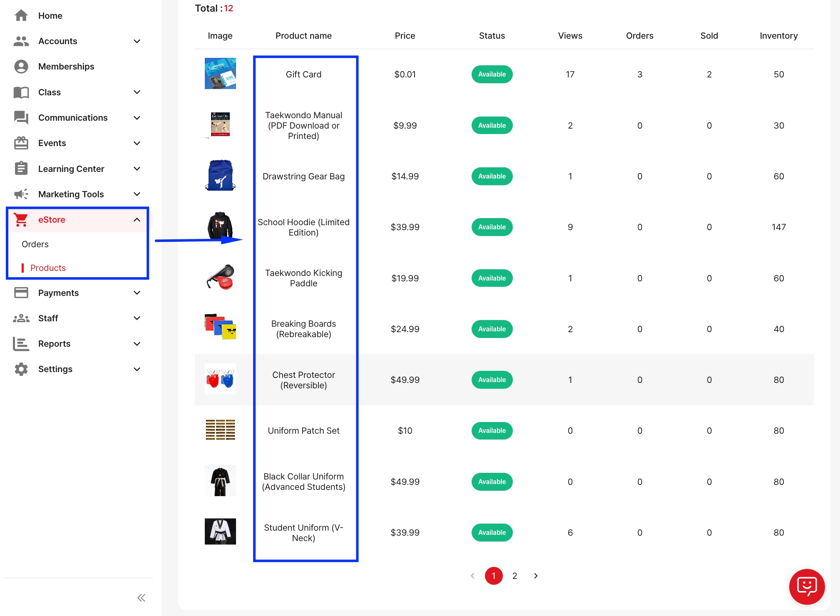Screen dimensions: 840x616
Task: Expand the Payments section arrow
Action: [137, 293]
